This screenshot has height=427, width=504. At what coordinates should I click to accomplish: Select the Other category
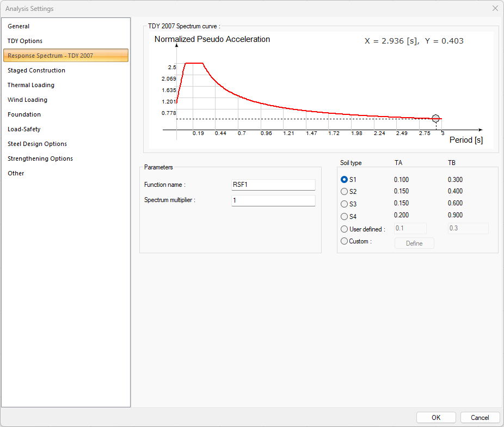16,173
